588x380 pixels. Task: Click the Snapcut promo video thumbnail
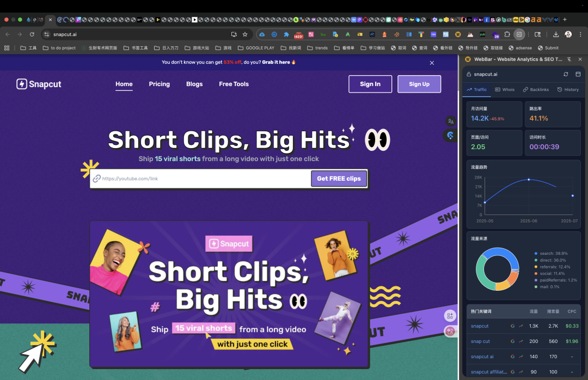point(229,294)
